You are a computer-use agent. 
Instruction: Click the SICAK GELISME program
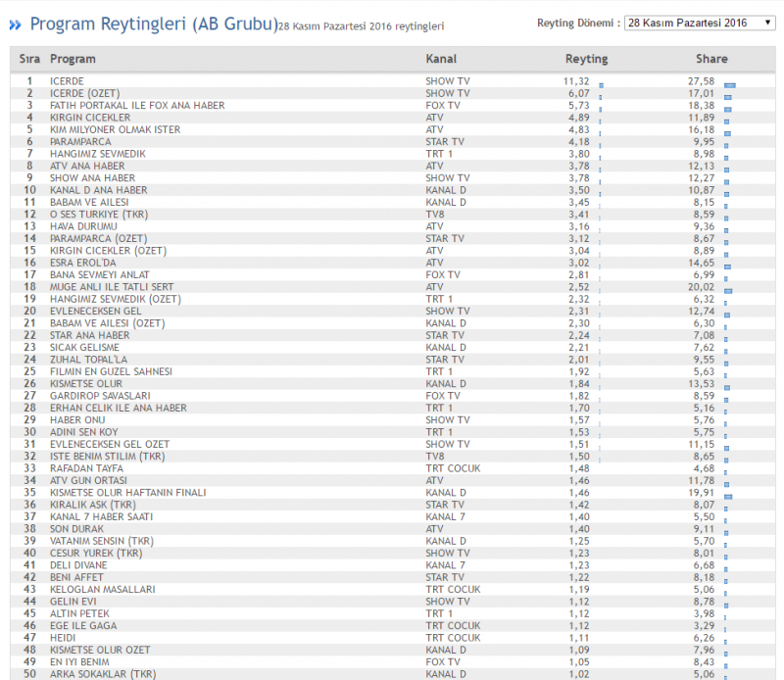tap(84, 348)
